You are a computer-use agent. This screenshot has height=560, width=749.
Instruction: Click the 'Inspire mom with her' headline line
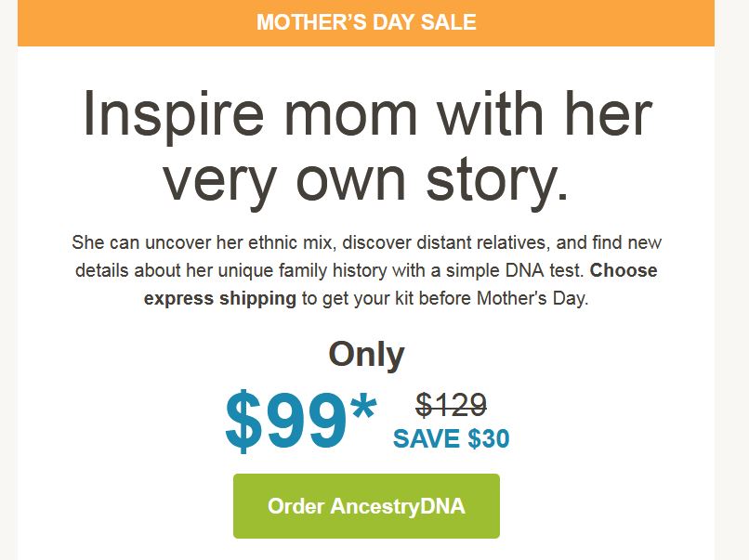(x=367, y=115)
